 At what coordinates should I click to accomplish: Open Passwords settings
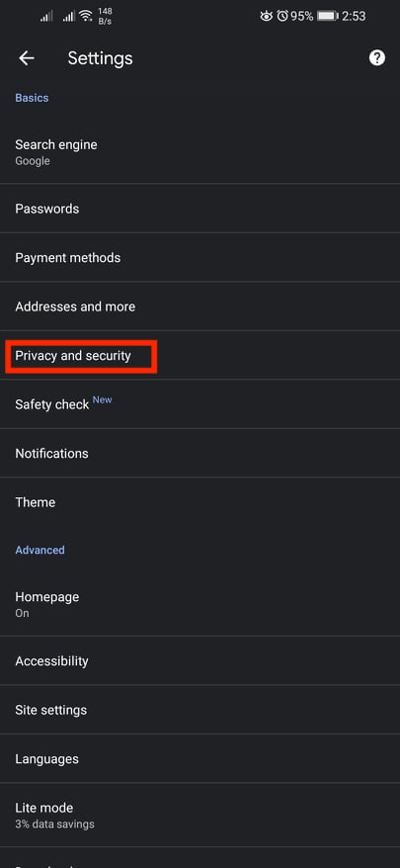tap(200, 209)
